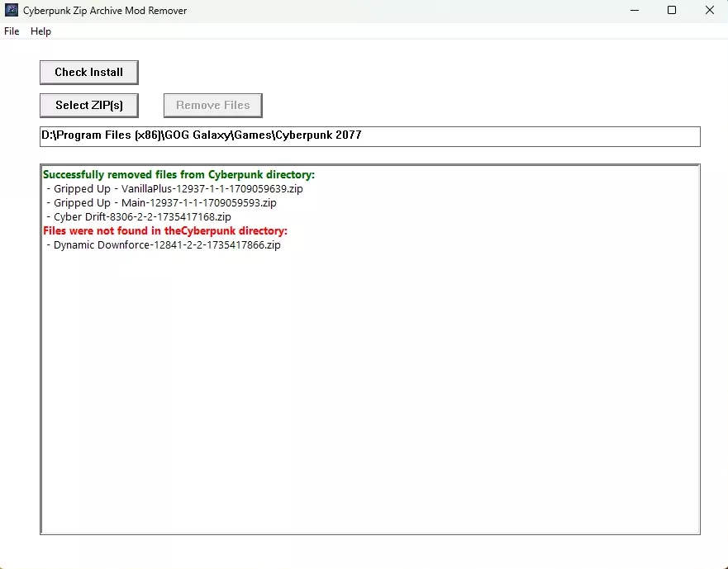Click the 'Files were not found' red heading
The width and height of the screenshot is (728, 569).
pyautogui.click(x=165, y=230)
